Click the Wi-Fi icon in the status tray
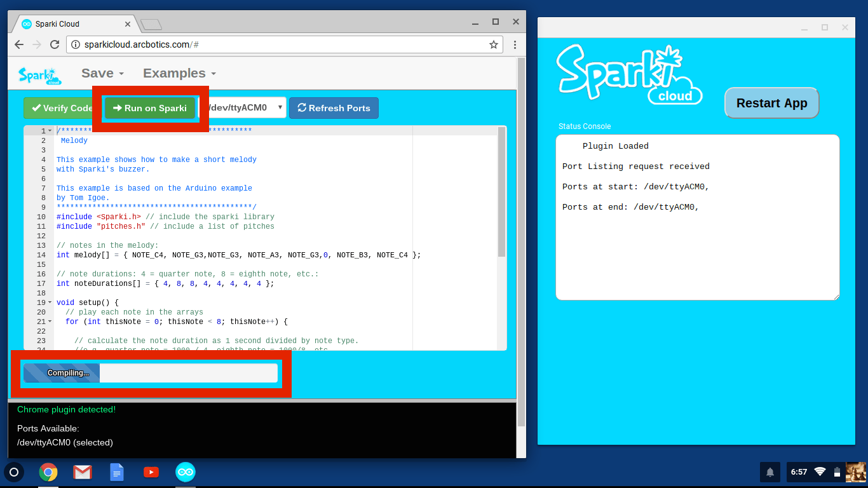The height and width of the screenshot is (488, 868). pos(820,471)
